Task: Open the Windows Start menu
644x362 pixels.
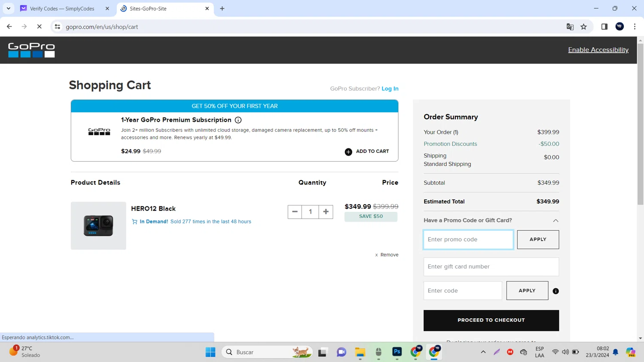Action: point(210,352)
